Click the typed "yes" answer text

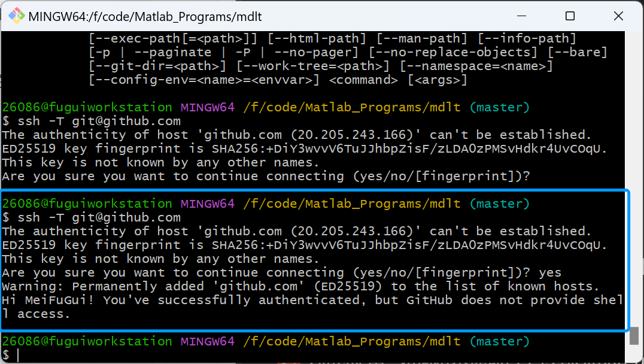click(550, 273)
